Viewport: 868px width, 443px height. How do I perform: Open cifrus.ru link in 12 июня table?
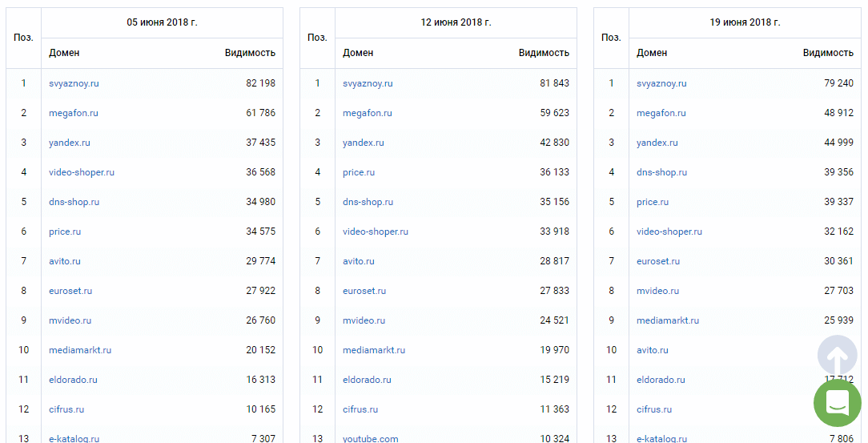click(360, 409)
